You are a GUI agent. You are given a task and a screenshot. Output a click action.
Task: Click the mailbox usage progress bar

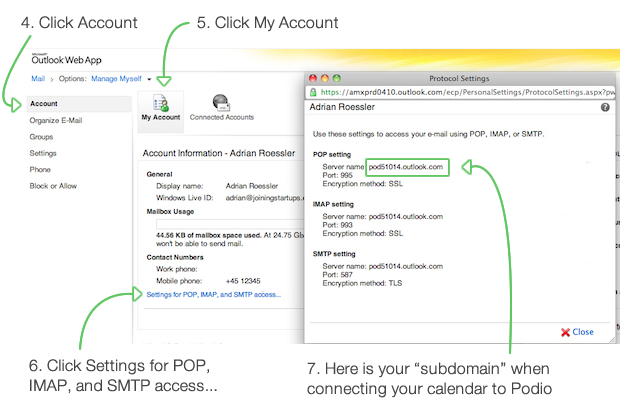click(x=230, y=224)
